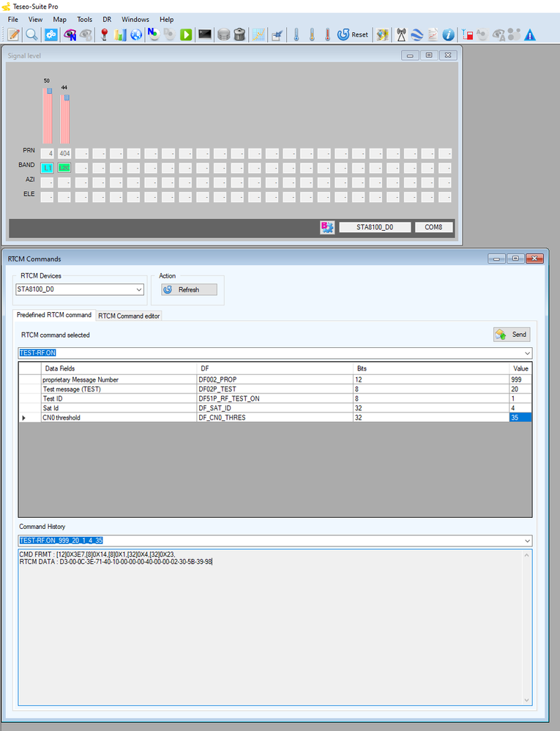Click the grey database cylinder icon
The width and height of the screenshot is (560, 731).
point(224,34)
